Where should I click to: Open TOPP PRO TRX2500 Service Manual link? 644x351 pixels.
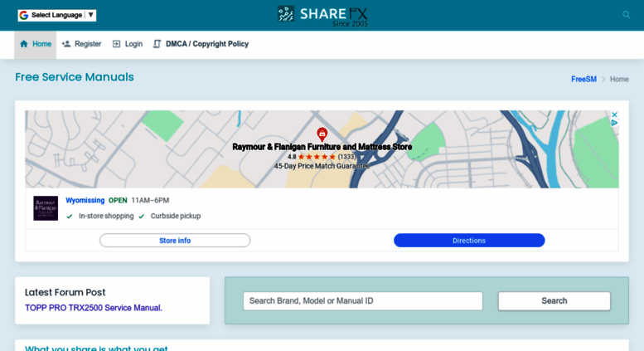click(94, 308)
